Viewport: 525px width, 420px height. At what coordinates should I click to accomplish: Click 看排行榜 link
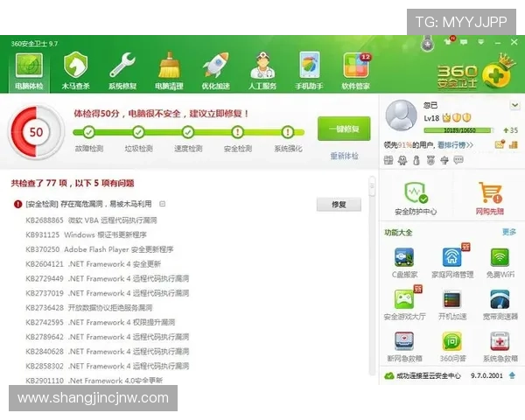pos(455,145)
